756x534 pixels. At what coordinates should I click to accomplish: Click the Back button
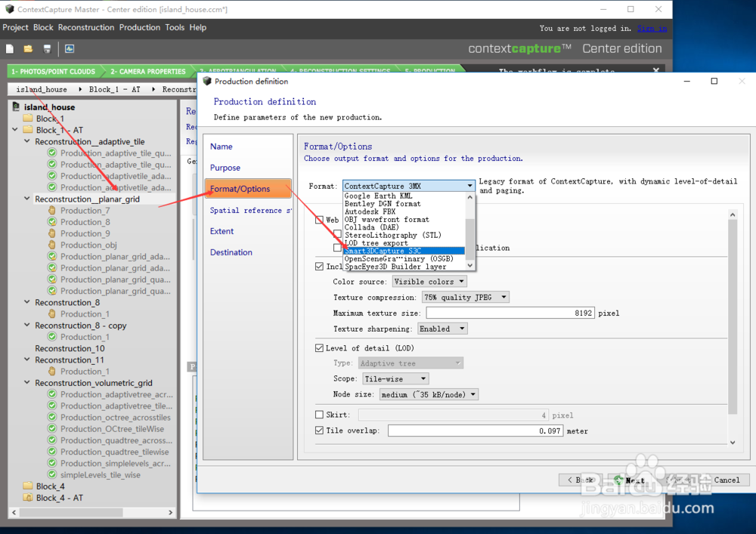tap(581, 480)
